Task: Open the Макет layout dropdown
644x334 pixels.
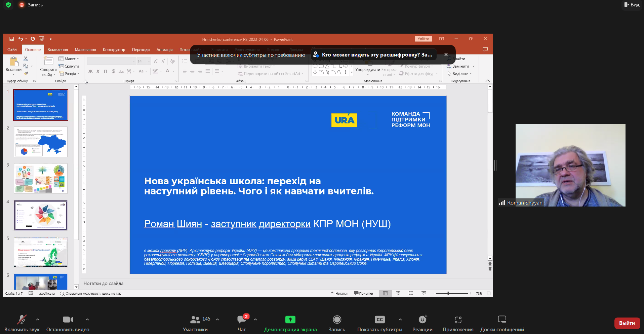Action: coord(69,59)
